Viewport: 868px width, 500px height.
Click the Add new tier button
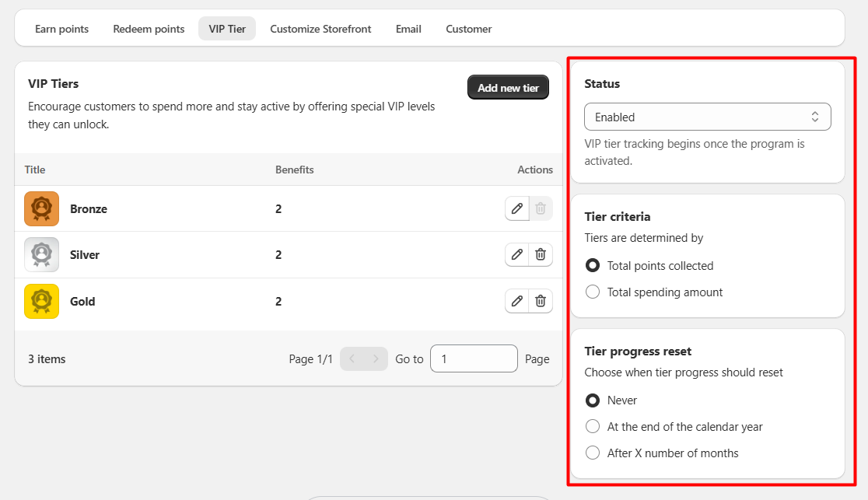tap(508, 88)
